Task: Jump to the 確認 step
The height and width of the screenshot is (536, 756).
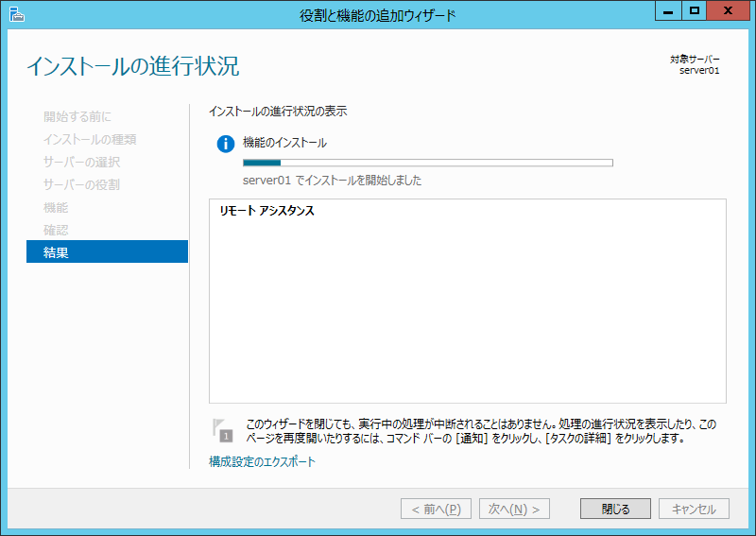Action: [x=56, y=230]
